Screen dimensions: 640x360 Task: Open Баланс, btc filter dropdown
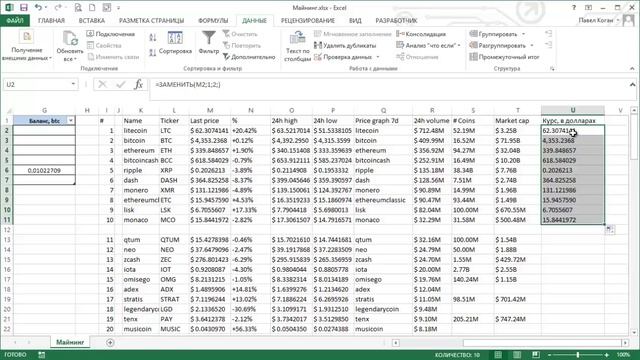click(x=71, y=120)
